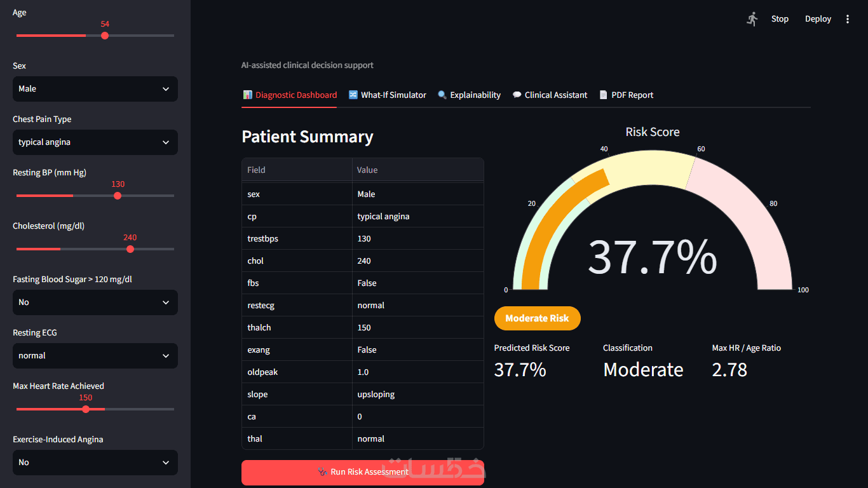The image size is (868, 488).
Task: Expand the Resting ECG dropdown
Action: click(95, 356)
